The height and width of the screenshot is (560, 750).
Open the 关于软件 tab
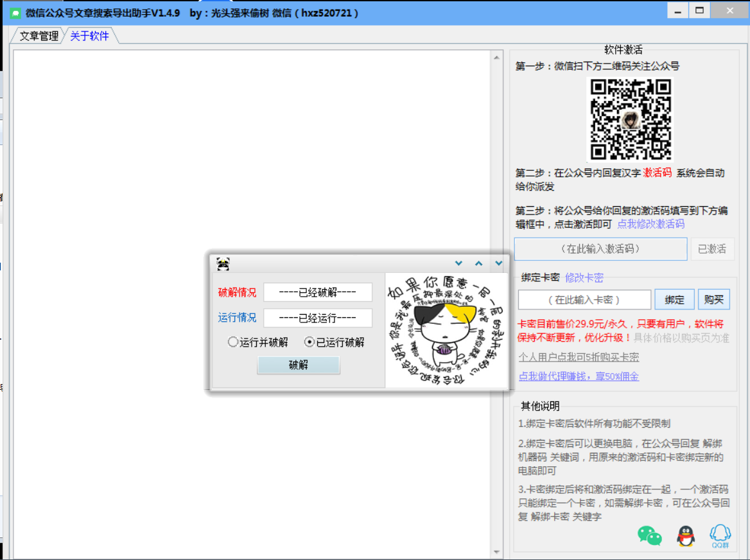click(x=90, y=36)
